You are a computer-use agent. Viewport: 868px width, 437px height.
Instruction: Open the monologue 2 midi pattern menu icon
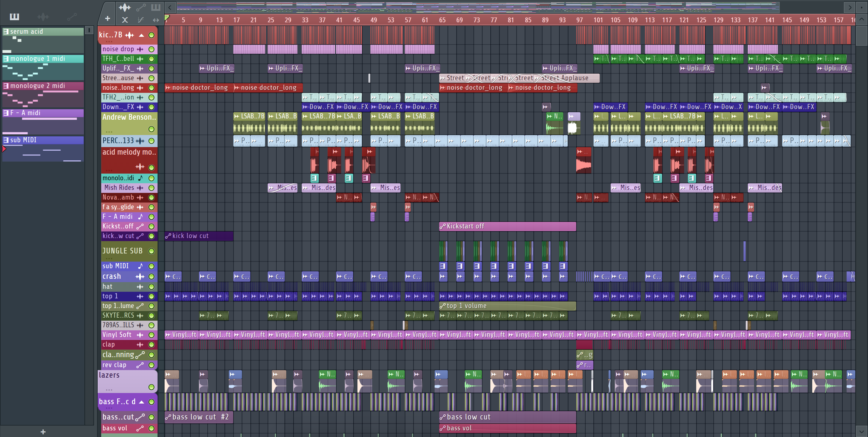6,86
